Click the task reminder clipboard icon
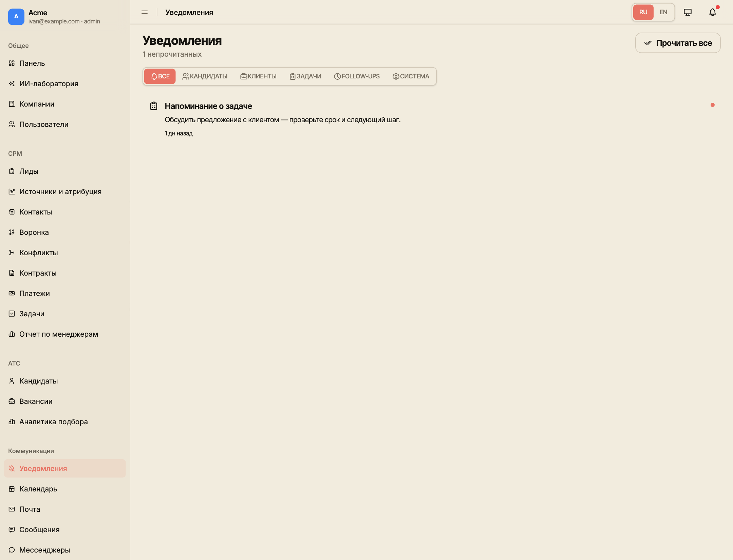733x560 pixels. click(154, 106)
